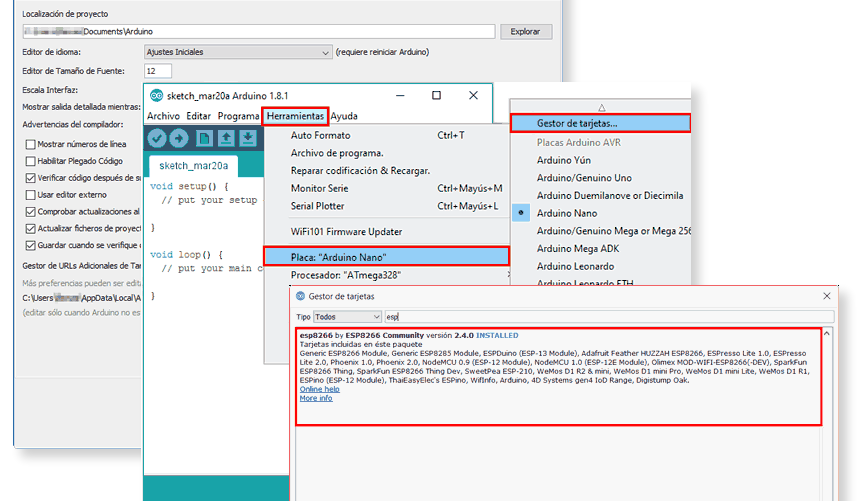
Task: Open the Online help link
Action: pyautogui.click(x=320, y=389)
